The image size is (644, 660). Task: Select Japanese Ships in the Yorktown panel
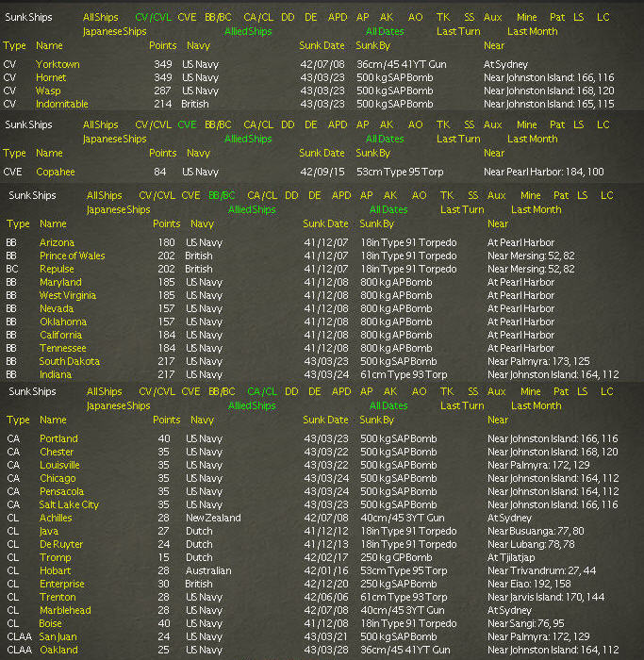(x=114, y=31)
